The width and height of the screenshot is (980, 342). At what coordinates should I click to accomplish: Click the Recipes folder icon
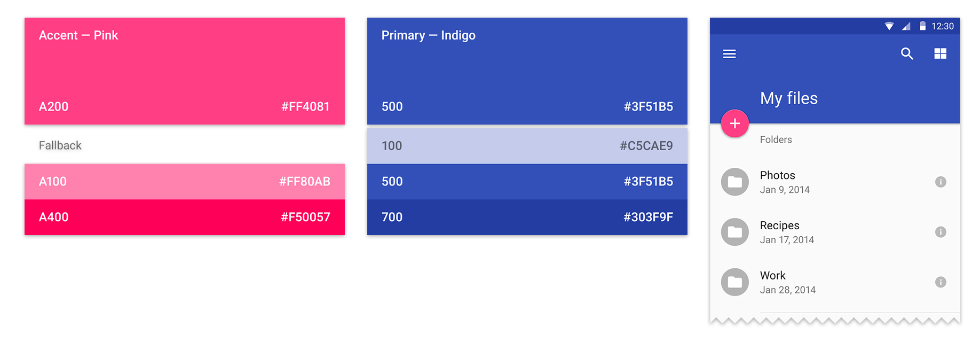point(735,232)
